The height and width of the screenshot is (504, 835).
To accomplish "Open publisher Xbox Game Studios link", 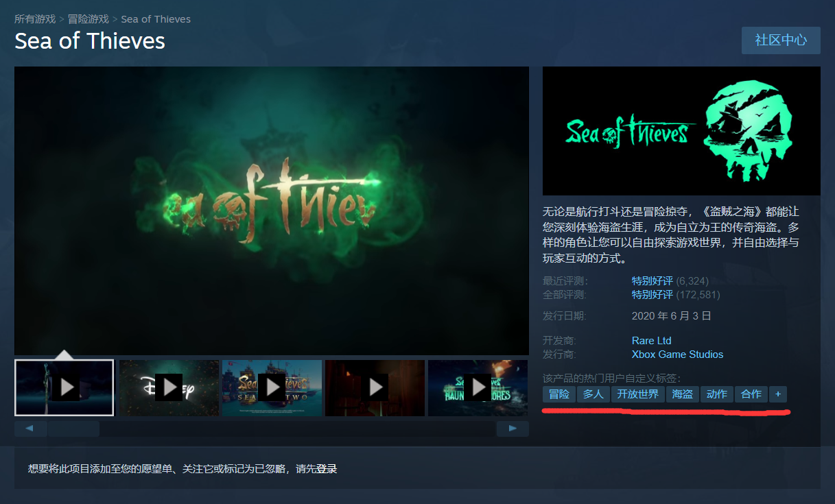I will tap(677, 355).
